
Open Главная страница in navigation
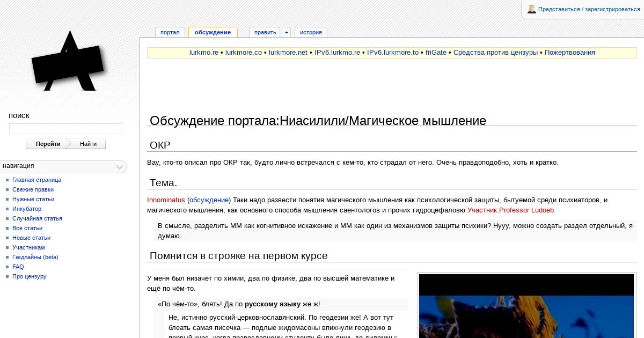[36, 180]
